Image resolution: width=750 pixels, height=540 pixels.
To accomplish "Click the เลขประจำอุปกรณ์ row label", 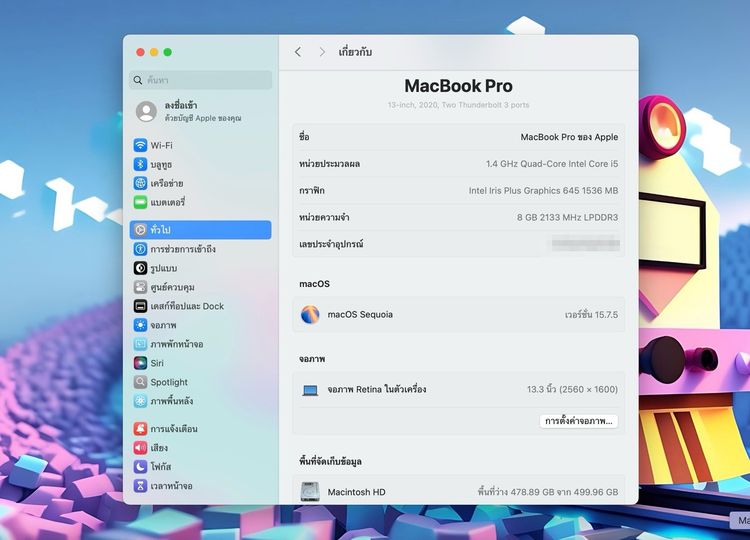I will point(331,244).
